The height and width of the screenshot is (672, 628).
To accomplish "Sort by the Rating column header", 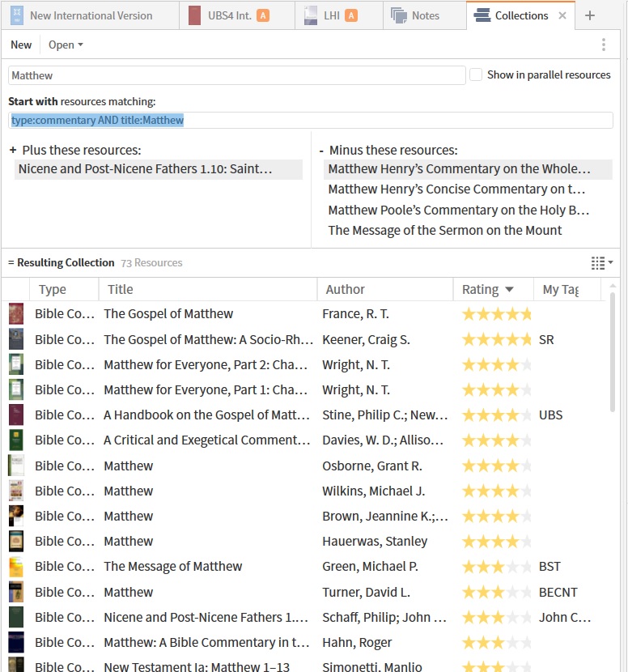I will point(488,289).
